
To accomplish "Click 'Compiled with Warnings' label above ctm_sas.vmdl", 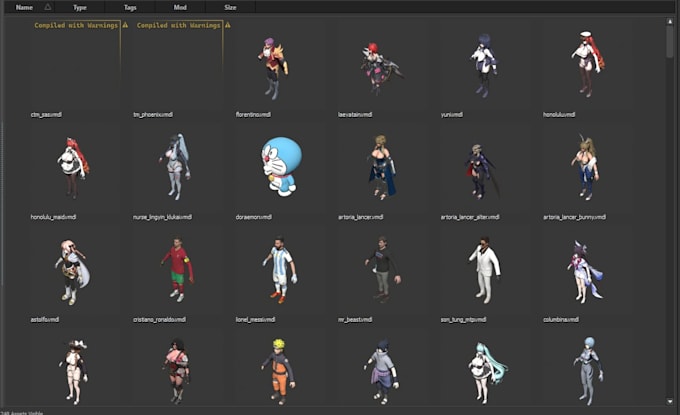I will click(x=76, y=25).
